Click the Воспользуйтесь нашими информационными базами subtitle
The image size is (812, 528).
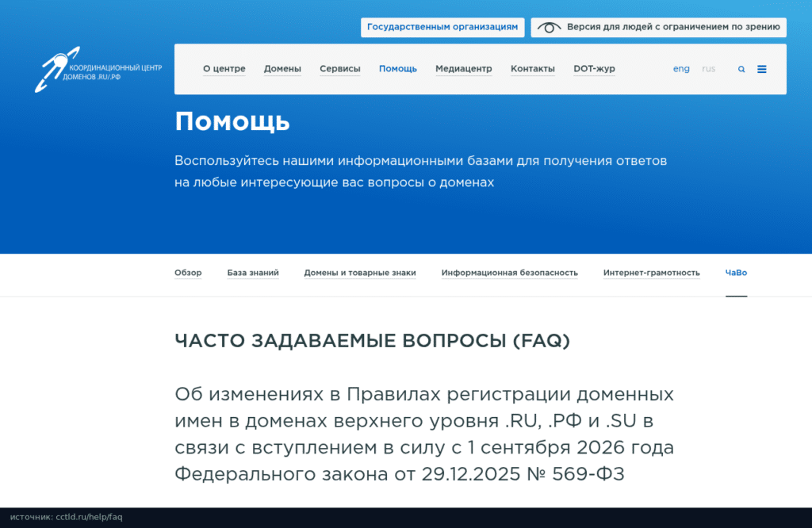420,171
